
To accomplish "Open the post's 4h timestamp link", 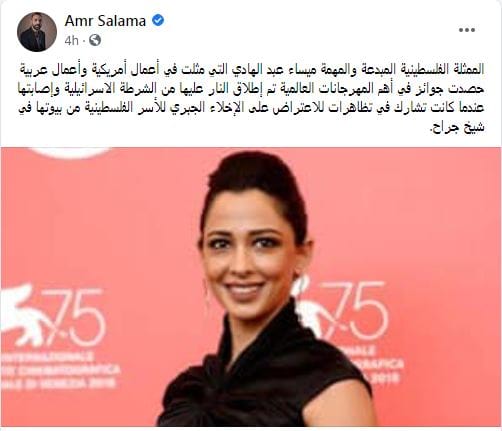I will (x=71, y=41).
